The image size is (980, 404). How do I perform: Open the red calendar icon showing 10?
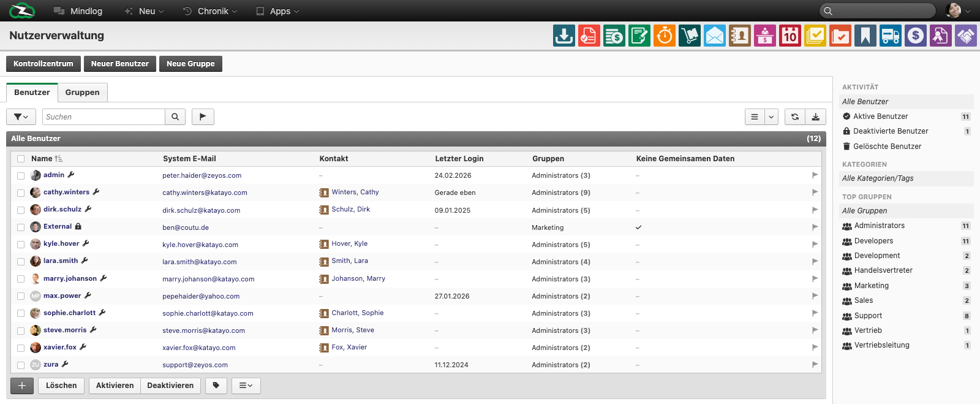click(x=790, y=36)
